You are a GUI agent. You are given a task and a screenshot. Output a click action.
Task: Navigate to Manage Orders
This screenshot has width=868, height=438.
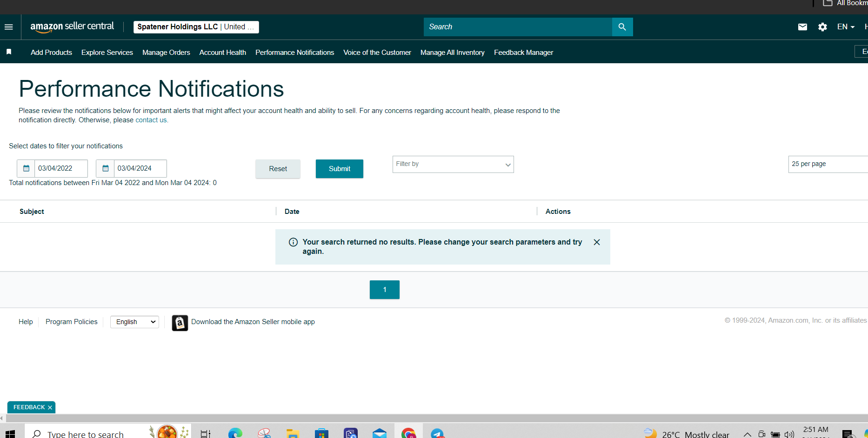pyautogui.click(x=166, y=53)
